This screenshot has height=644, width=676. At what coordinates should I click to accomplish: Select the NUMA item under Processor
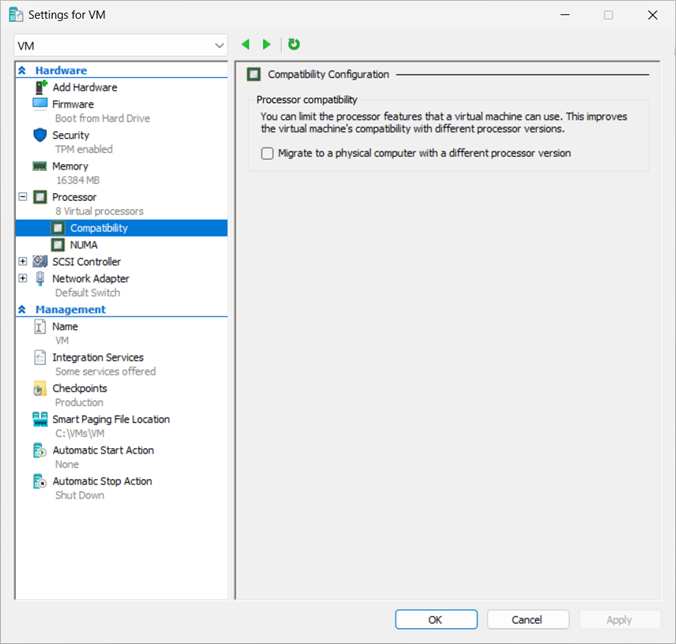pyautogui.click(x=84, y=245)
